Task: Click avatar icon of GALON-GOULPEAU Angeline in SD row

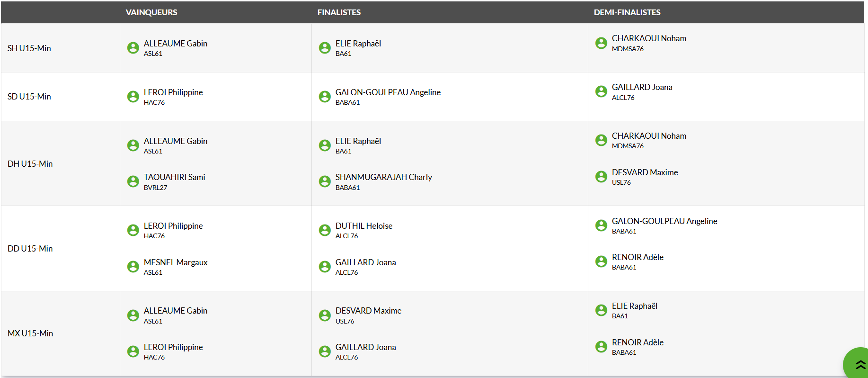Action: [x=325, y=97]
